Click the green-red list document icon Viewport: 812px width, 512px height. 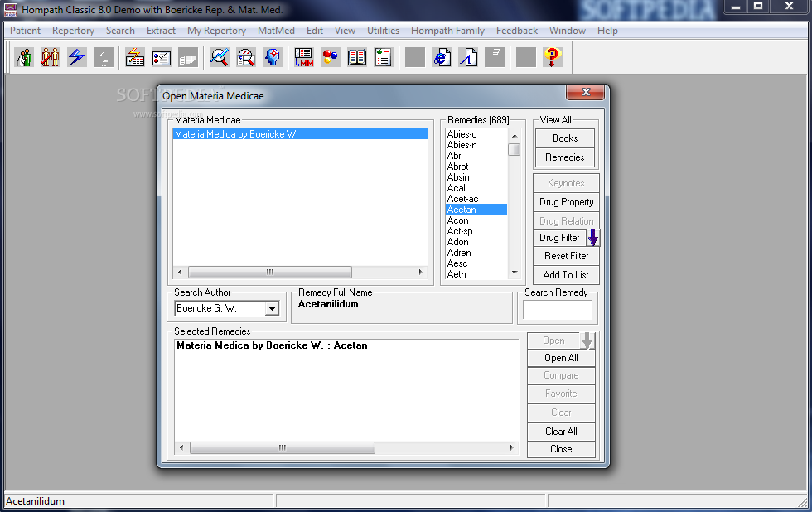point(383,57)
